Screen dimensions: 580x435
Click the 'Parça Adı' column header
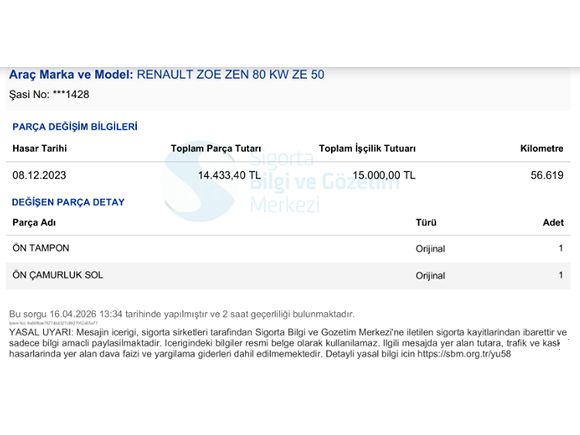34,223
